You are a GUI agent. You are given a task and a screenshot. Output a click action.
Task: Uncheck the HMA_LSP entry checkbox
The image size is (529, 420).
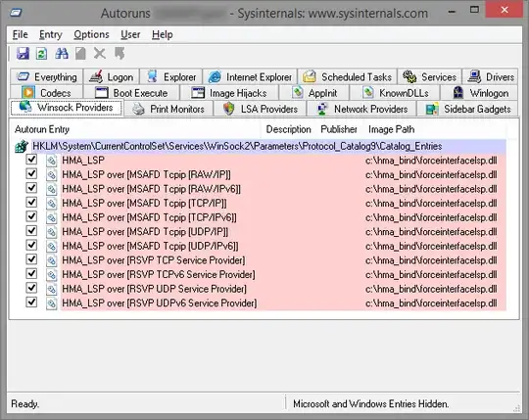coord(31,160)
